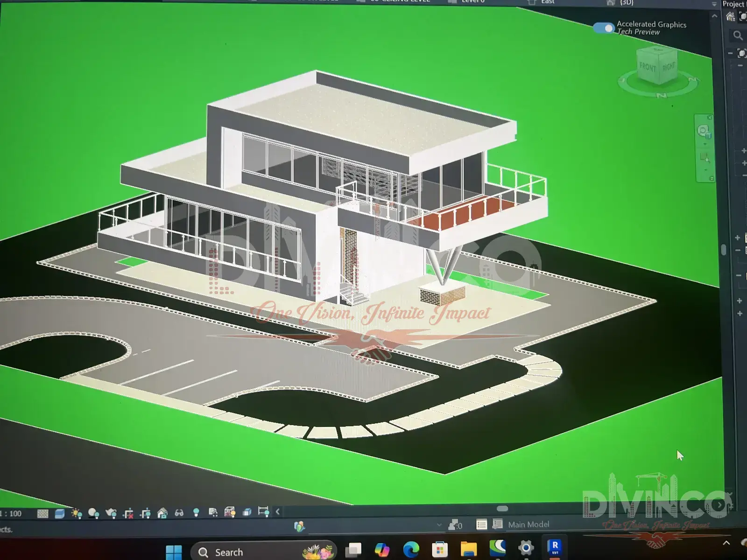Click Show Crop Region icon
Image resolution: width=747 pixels, height=560 pixels.
(146, 513)
